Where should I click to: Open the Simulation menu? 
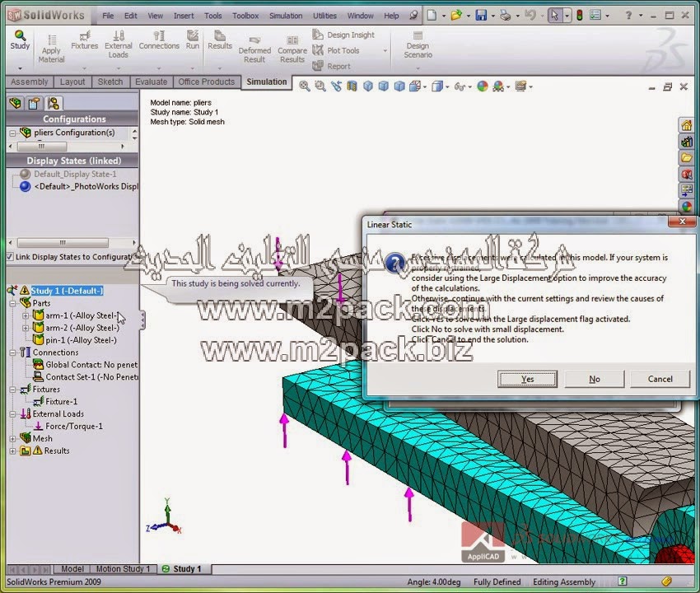pyautogui.click(x=286, y=16)
